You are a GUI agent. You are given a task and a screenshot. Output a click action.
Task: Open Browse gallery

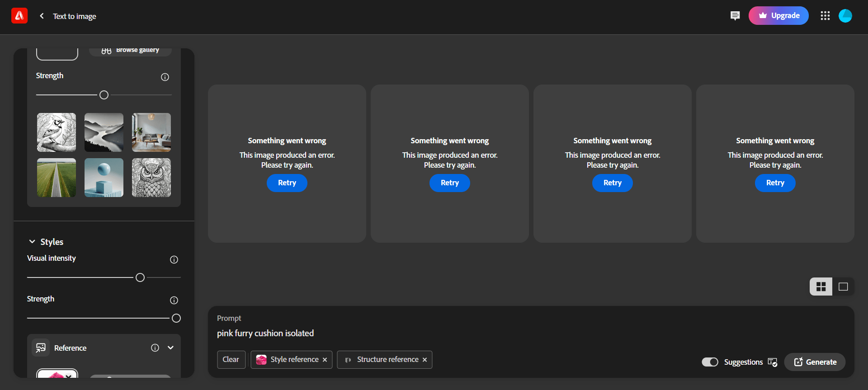click(x=130, y=50)
